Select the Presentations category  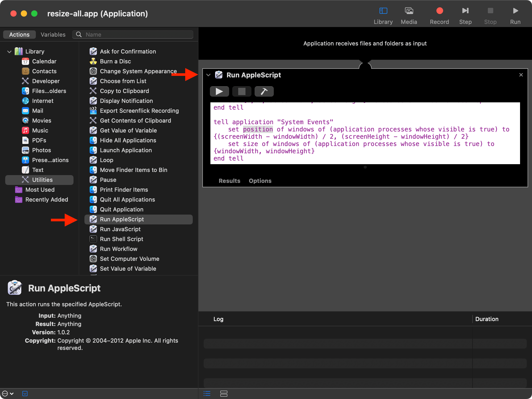[45, 160]
